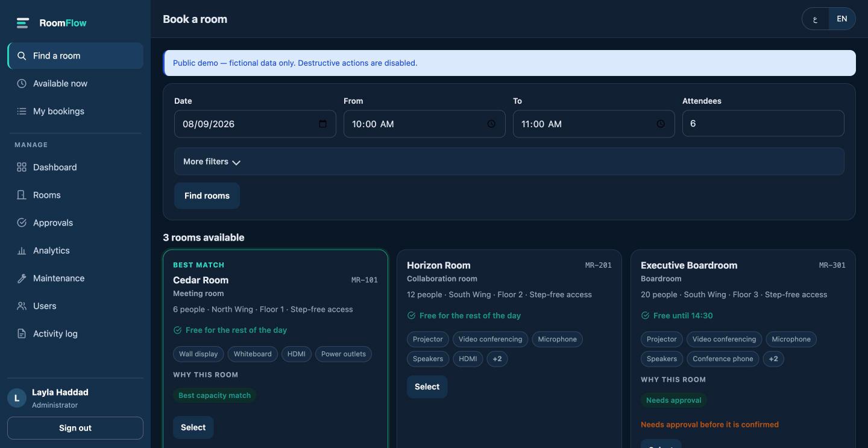
Task: Click the RoomFlow logo icon
Action: pos(23,23)
